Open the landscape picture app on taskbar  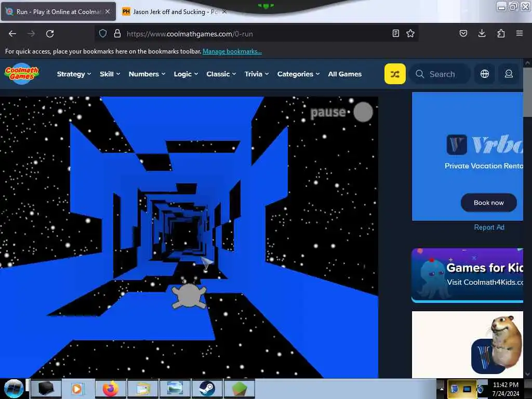click(x=175, y=389)
